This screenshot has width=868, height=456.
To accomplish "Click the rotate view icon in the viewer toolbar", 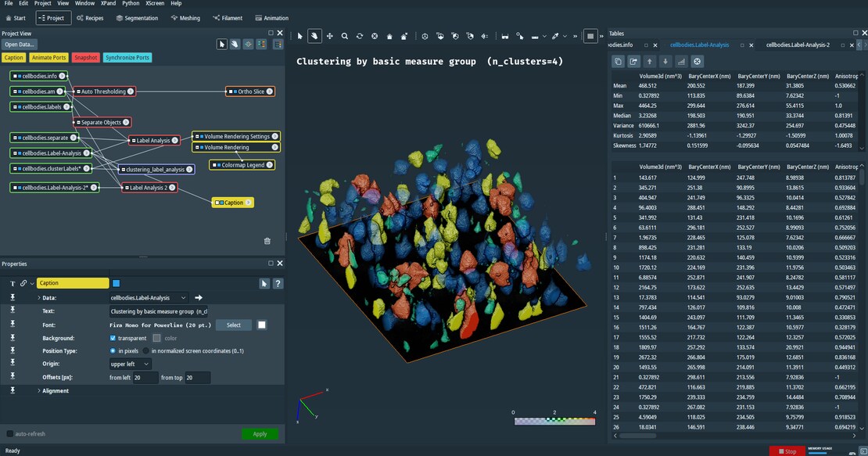I will 359,35.
